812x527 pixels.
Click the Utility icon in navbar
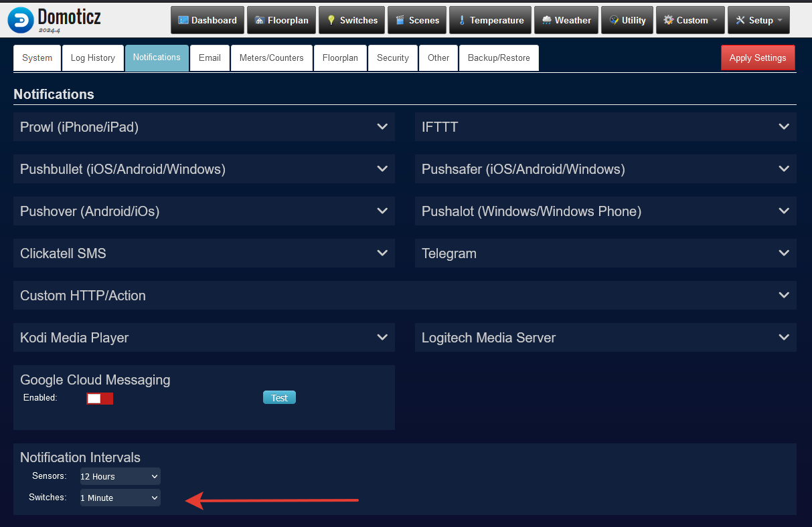coord(614,20)
